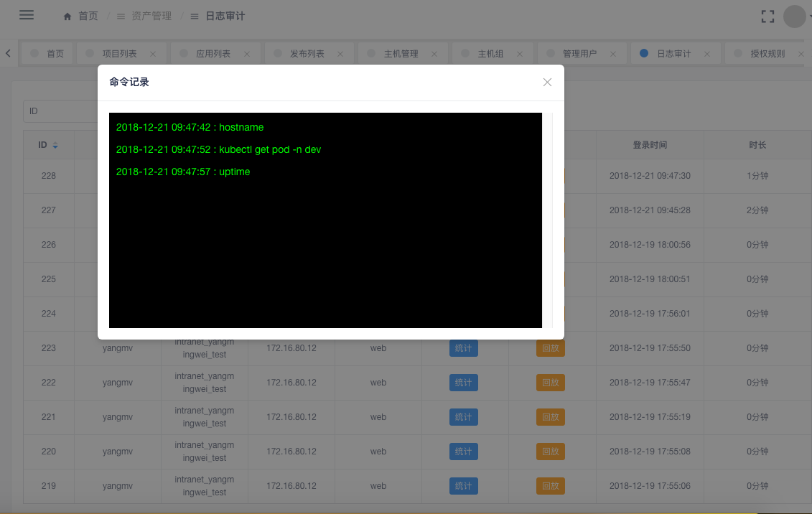The image size is (812, 514).
Task: Close the 项目列表 tab
Action: pyautogui.click(x=153, y=54)
